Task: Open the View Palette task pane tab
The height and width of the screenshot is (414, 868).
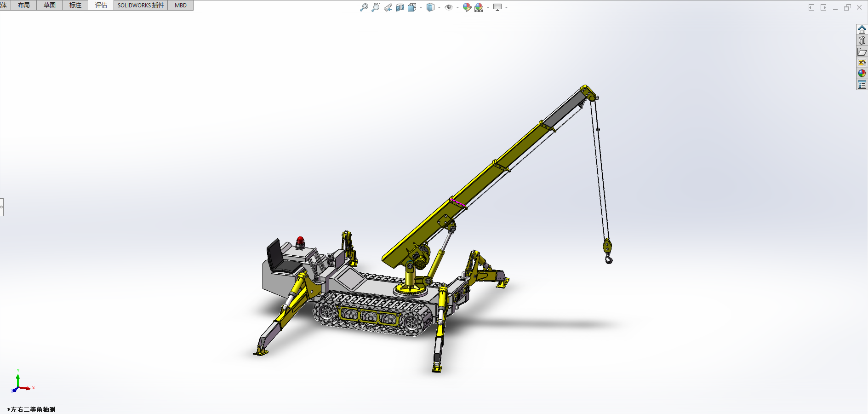Action: point(862,63)
